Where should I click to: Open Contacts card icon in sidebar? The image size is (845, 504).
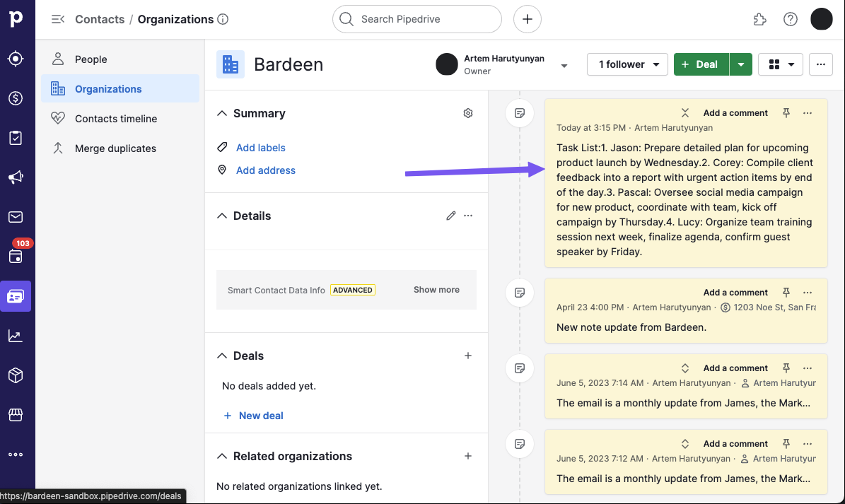pyautogui.click(x=16, y=296)
